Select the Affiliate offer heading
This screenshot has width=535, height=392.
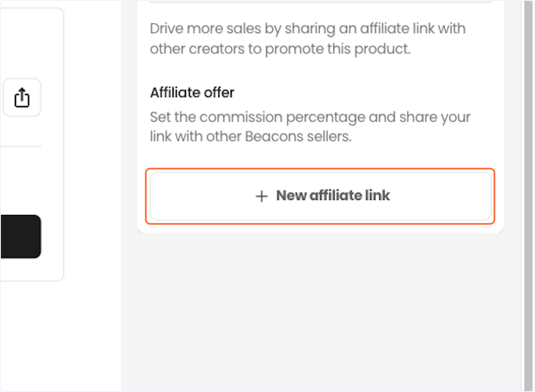192,92
